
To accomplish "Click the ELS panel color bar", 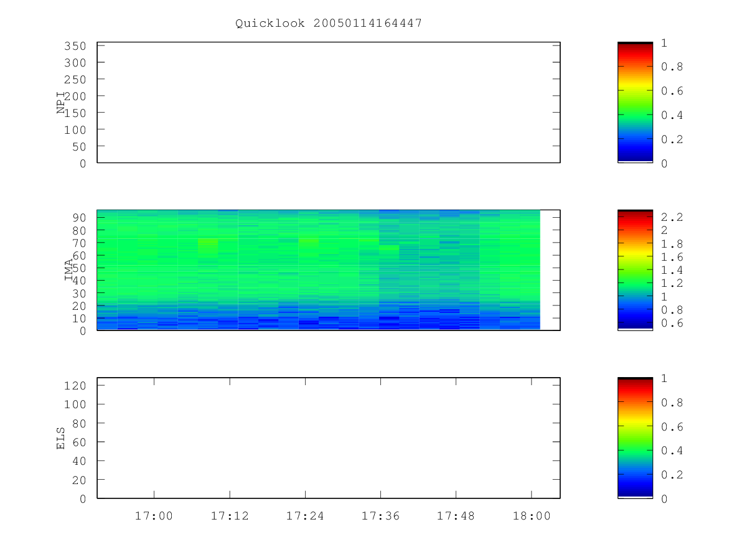I will click(x=635, y=438).
